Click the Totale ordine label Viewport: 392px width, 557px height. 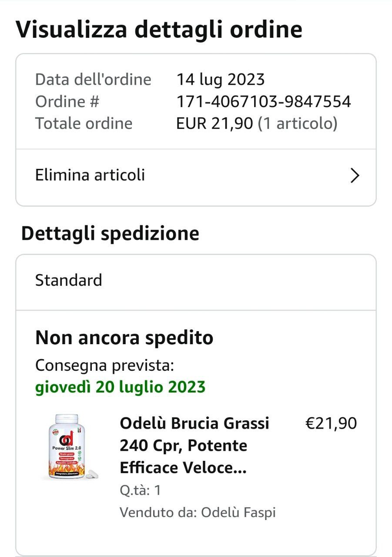84,124
